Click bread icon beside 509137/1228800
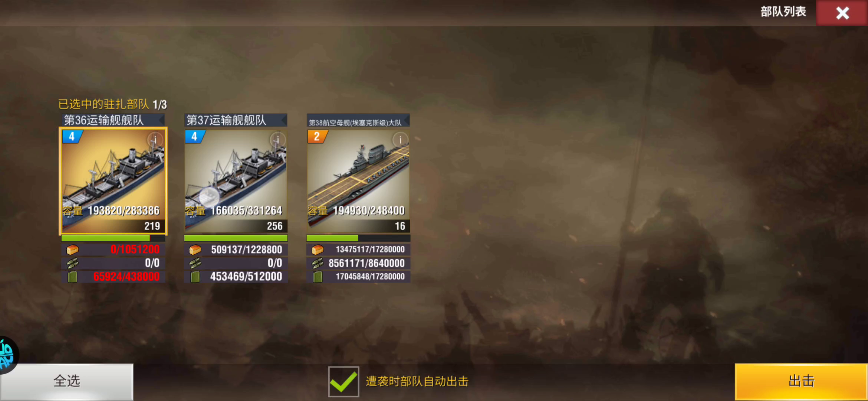This screenshot has width=868, height=401. point(195,250)
